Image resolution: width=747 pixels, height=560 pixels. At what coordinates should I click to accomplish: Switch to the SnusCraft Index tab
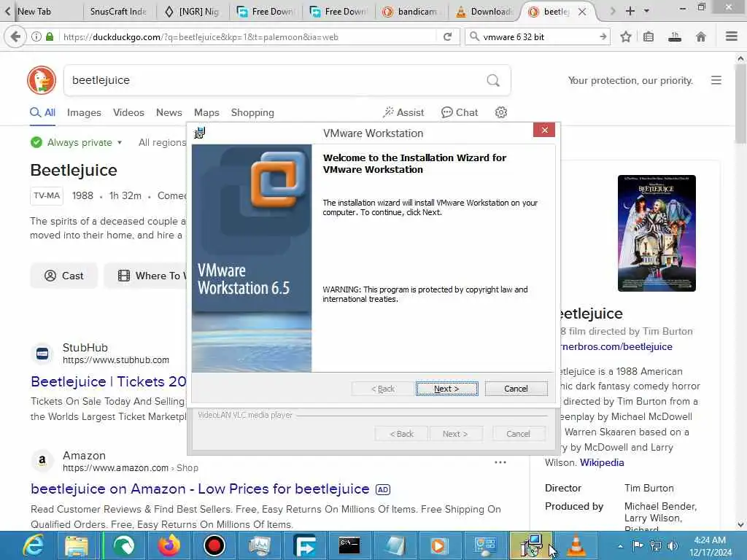point(118,12)
